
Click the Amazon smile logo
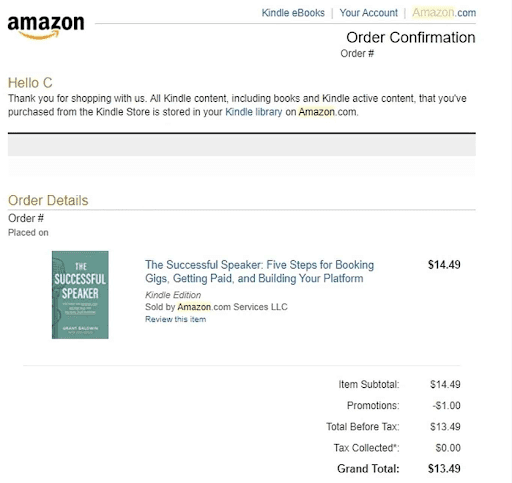click(x=46, y=27)
